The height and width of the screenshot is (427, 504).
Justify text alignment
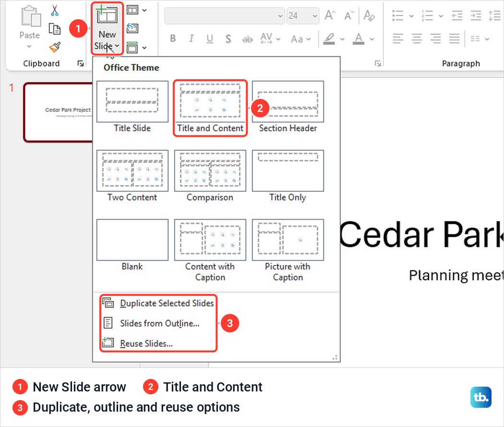pyautogui.click(x=454, y=38)
